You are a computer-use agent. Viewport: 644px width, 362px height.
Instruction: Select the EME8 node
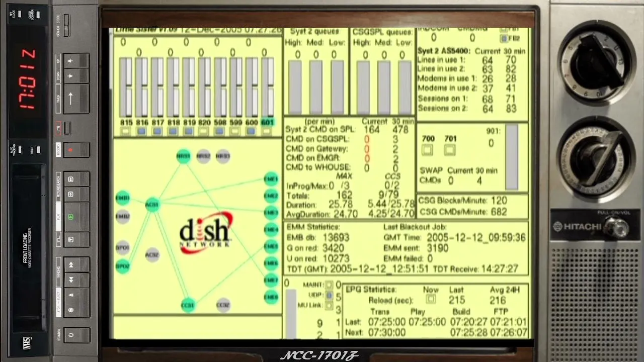pyautogui.click(x=271, y=297)
